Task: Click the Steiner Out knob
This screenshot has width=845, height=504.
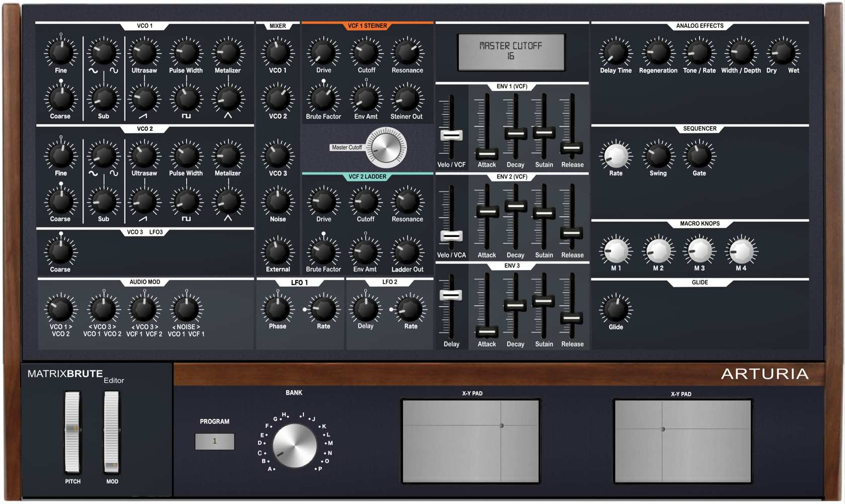Action: [x=407, y=98]
